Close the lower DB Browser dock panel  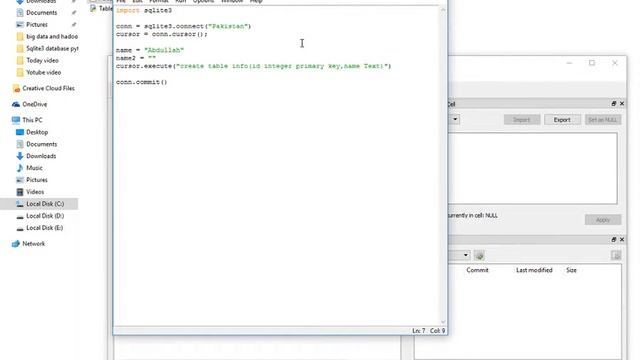click(x=622, y=240)
